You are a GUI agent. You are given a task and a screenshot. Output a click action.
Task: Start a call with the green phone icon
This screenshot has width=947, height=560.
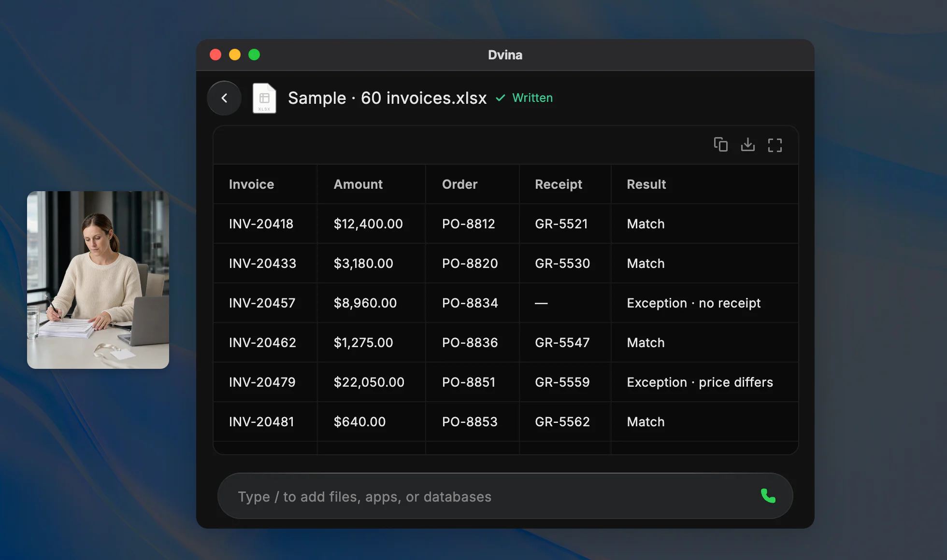[768, 496]
